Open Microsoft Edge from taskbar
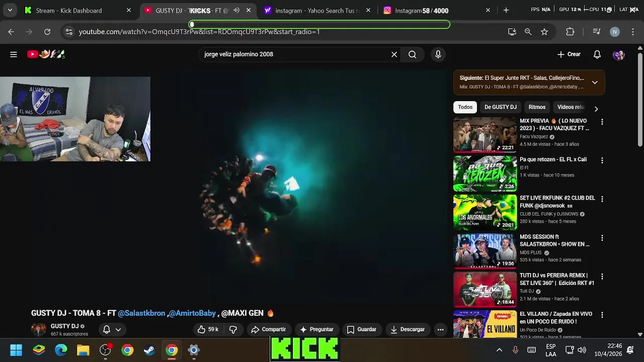644x362 pixels. click(61, 350)
